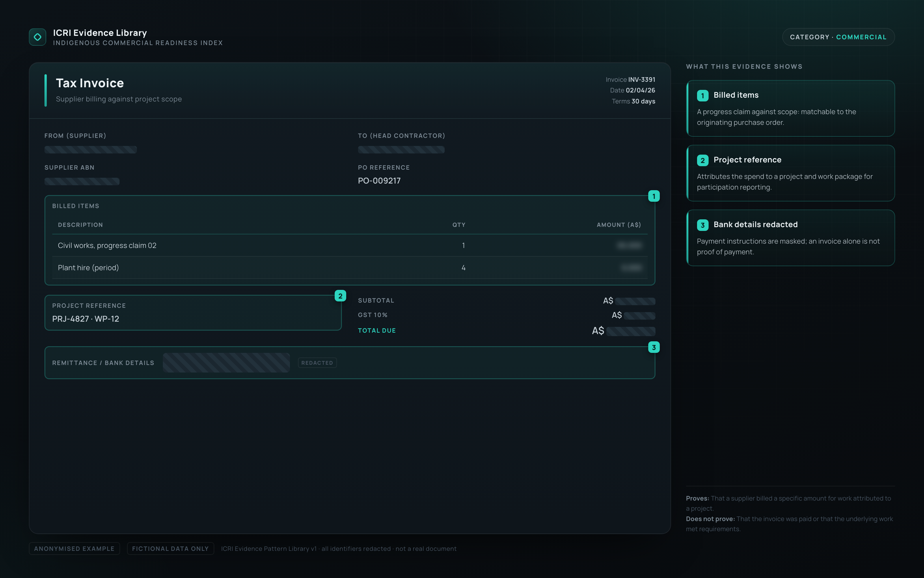Click the Terms 30 days value
This screenshot has height=578, width=924.
[643, 101]
